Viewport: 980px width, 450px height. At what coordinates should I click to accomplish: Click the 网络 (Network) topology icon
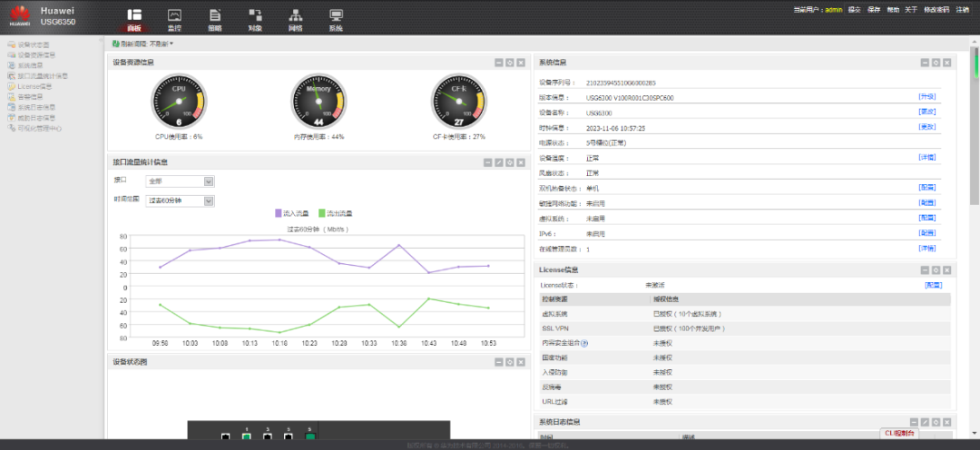pyautogui.click(x=295, y=15)
